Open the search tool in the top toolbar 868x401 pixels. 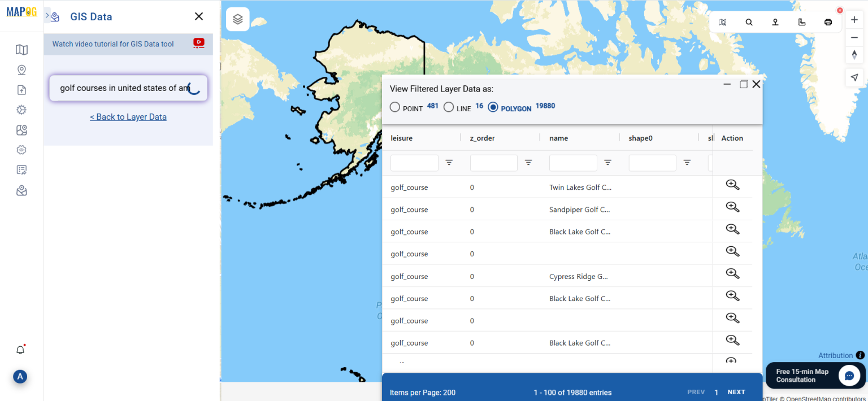749,22
